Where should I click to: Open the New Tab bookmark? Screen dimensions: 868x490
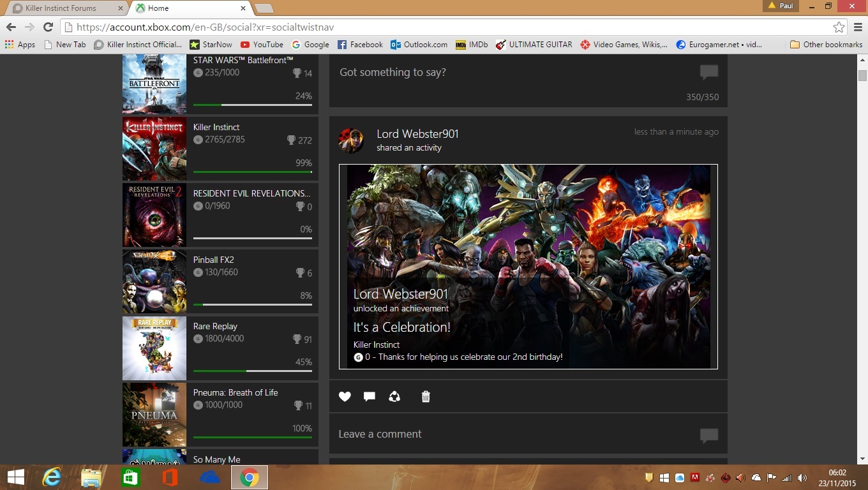(64, 45)
